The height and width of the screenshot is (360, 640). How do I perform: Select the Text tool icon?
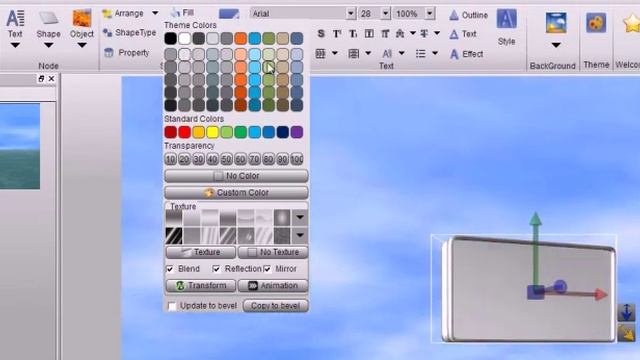click(x=15, y=18)
